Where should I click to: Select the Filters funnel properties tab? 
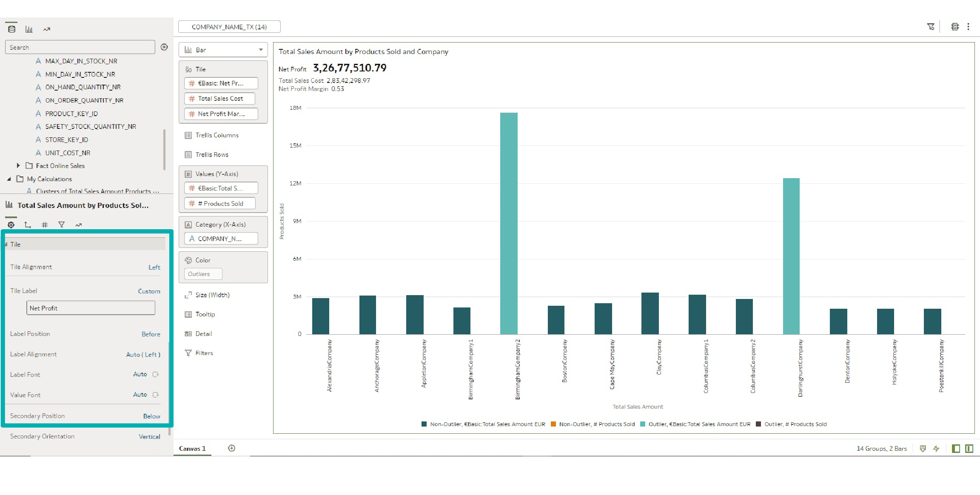62,225
